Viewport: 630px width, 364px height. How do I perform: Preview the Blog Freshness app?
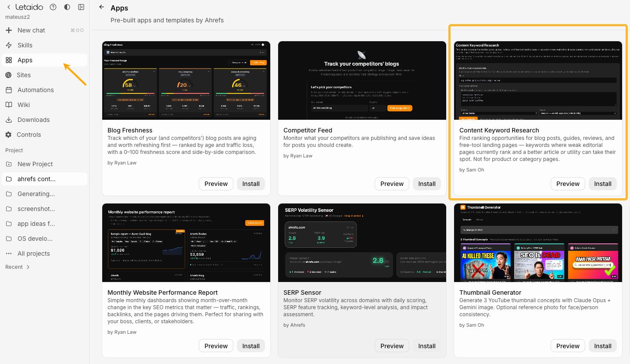(216, 184)
